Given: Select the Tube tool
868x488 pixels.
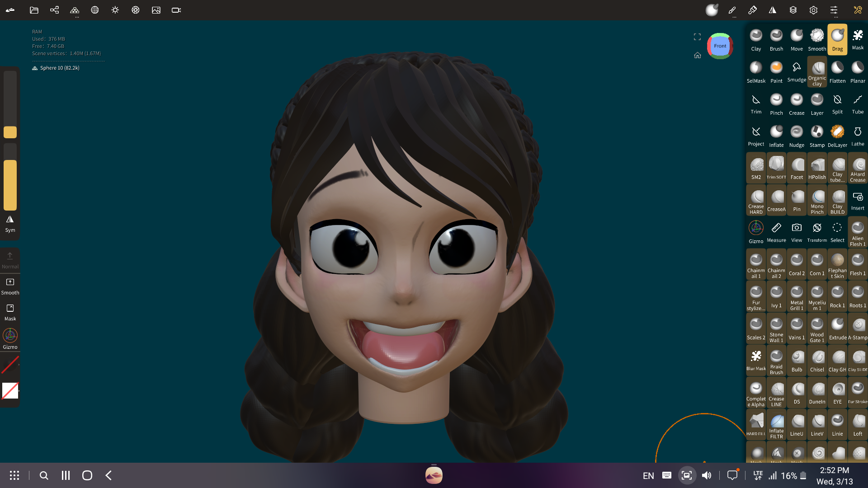Looking at the screenshot, I should pyautogui.click(x=858, y=104).
